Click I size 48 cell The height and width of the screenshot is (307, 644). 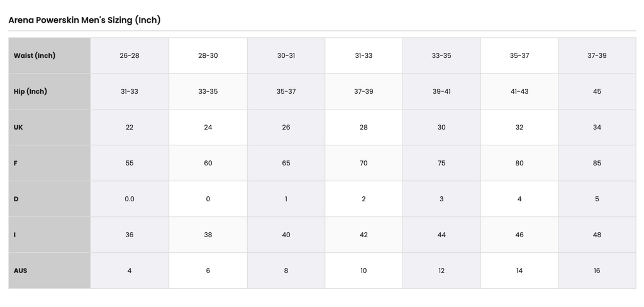click(x=597, y=235)
